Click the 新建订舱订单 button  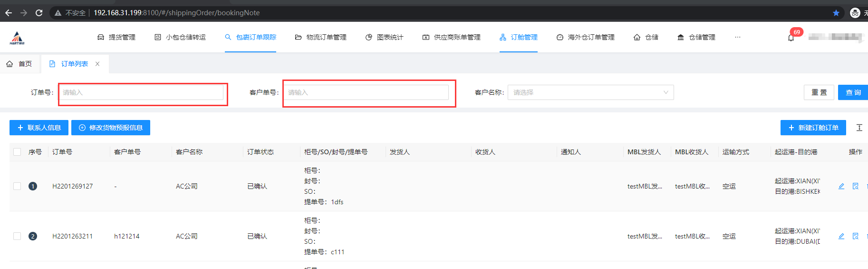point(813,128)
